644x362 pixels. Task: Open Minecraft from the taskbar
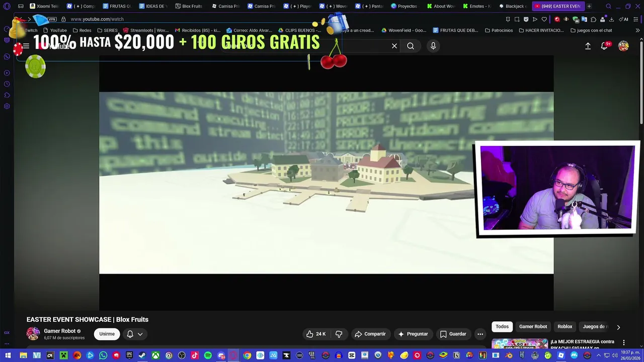pyautogui.click(x=63, y=355)
